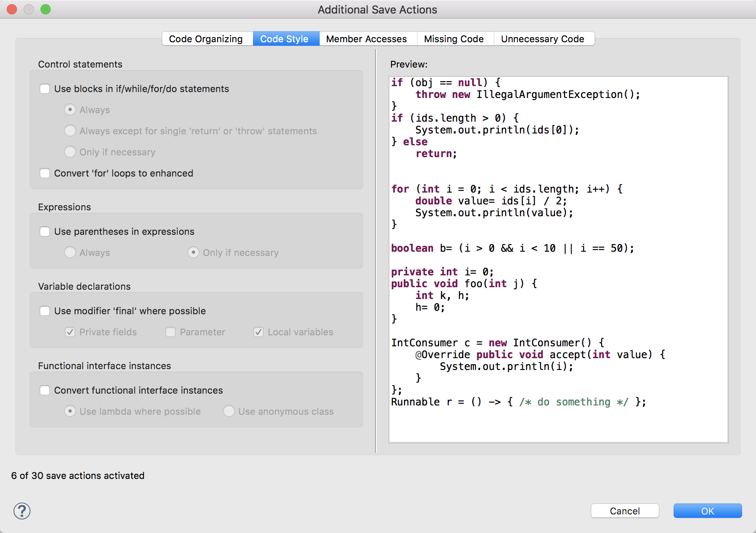Enable Use blocks in if/while/for/do statements

click(45, 89)
